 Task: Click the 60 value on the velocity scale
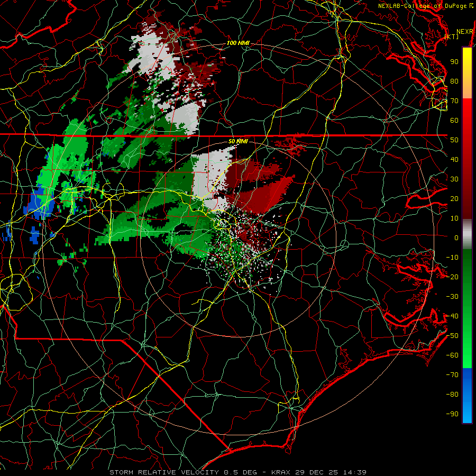pyautogui.click(x=454, y=120)
